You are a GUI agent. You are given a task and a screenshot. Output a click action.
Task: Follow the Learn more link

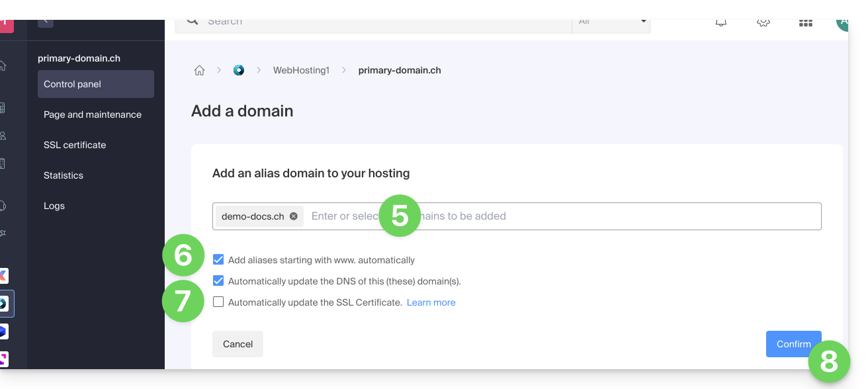click(x=431, y=302)
